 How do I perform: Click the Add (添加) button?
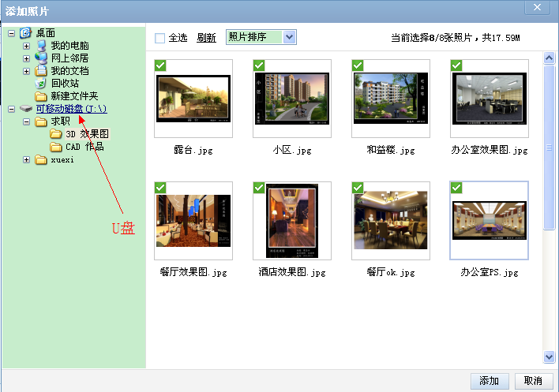[x=489, y=381]
